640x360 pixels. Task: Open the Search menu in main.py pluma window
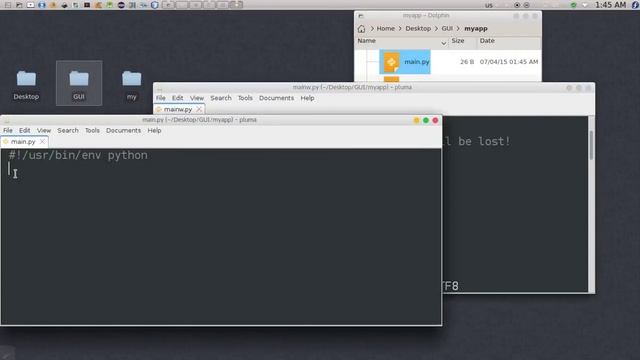point(68,130)
